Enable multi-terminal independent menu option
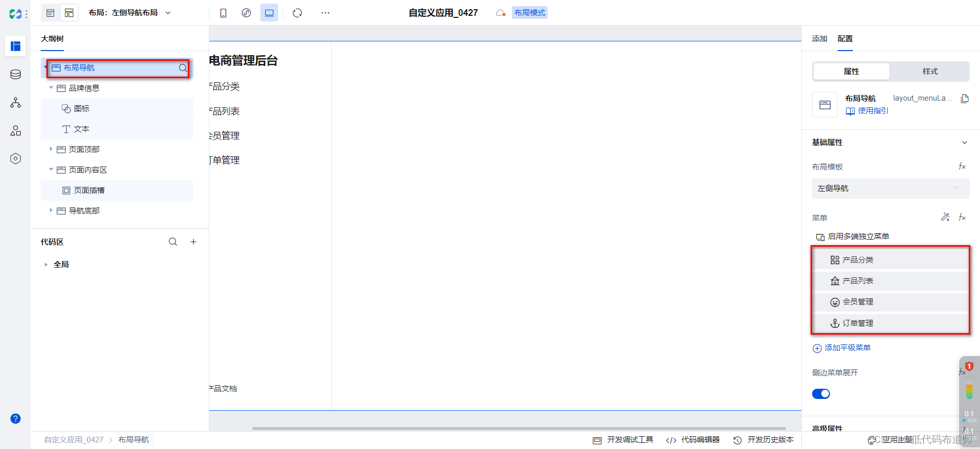 852,237
